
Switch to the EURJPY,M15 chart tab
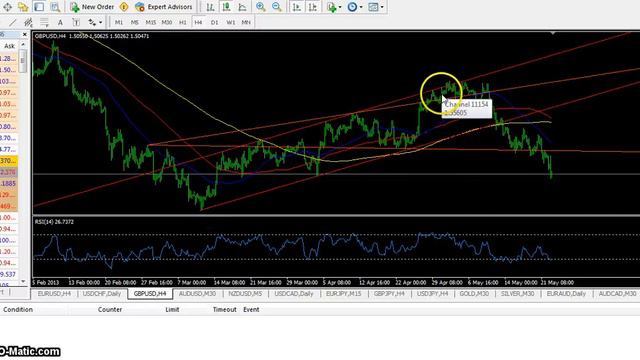344,293
